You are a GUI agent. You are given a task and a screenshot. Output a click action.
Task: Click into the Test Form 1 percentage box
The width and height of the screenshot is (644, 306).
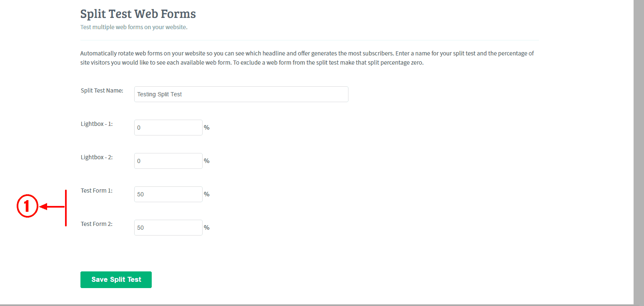(168, 194)
